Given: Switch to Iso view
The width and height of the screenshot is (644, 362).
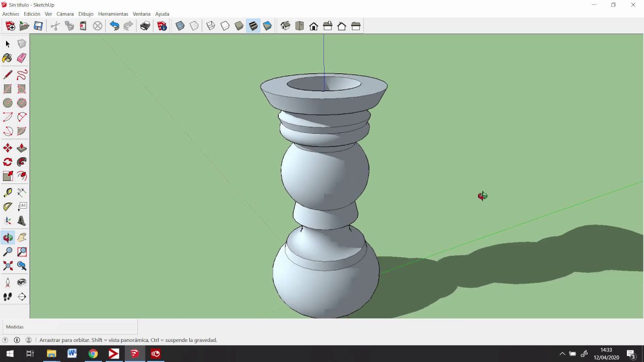Looking at the screenshot, I should tap(285, 26).
